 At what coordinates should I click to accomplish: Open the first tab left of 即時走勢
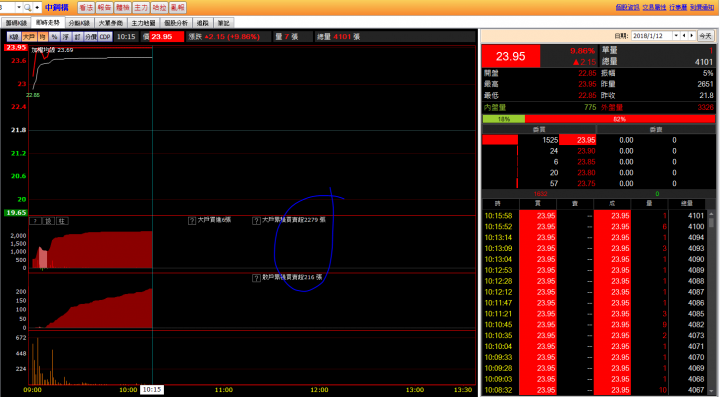click(x=17, y=23)
